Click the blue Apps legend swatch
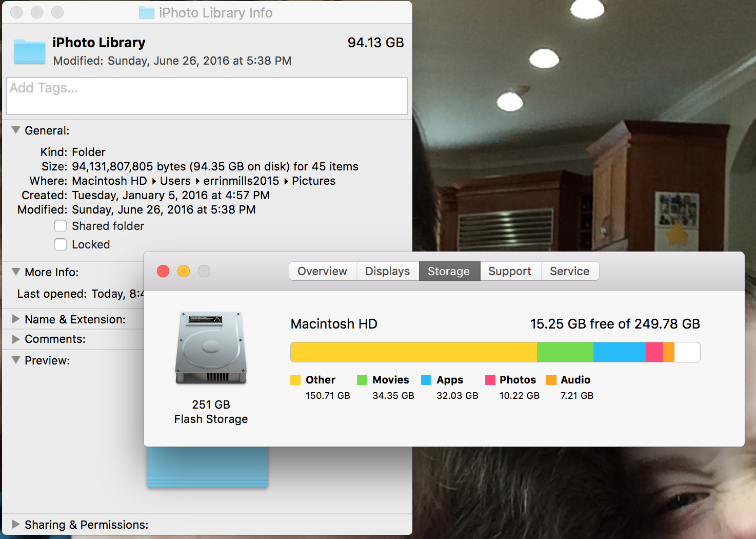This screenshot has height=539, width=756. [x=426, y=380]
